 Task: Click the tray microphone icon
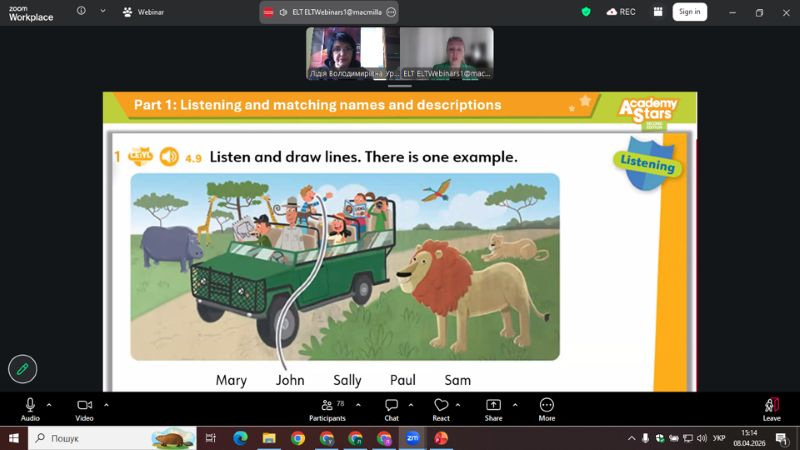click(x=645, y=438)
